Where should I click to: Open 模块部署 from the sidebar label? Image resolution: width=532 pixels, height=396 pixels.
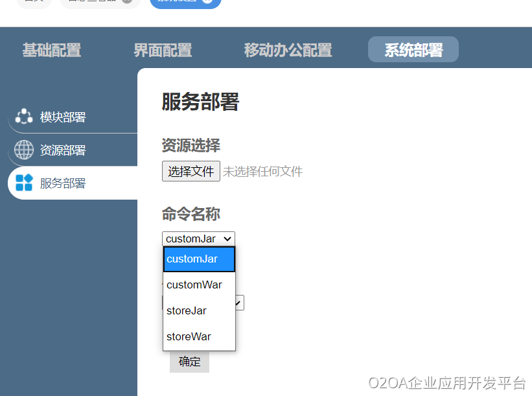(63, 117)
